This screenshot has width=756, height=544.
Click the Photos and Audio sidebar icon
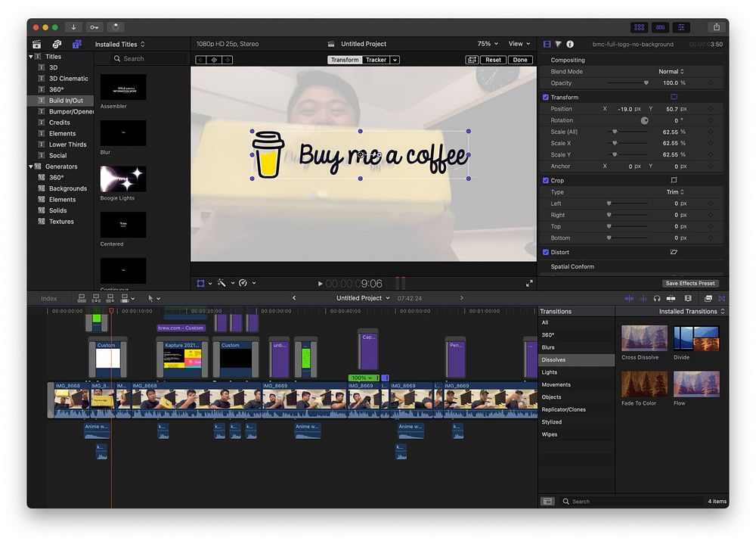[x=57, y=44]
